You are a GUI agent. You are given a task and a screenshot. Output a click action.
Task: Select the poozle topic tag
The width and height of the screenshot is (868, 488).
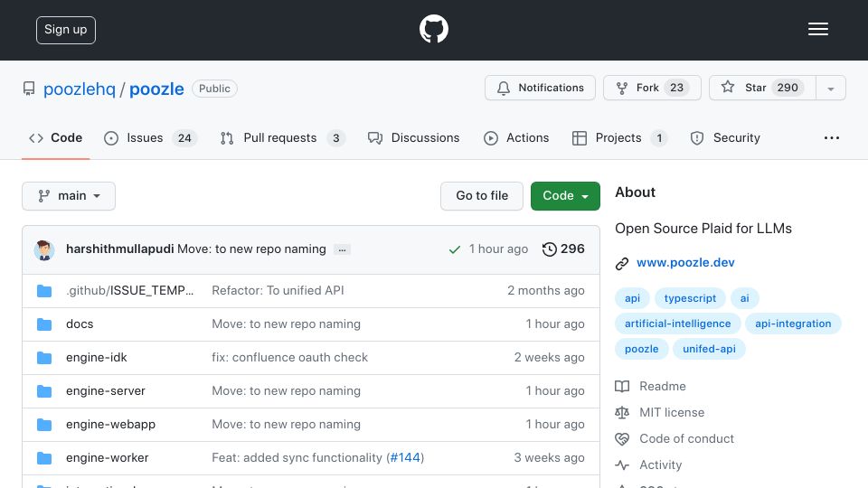pyautogui.click(x=642, y=349)
